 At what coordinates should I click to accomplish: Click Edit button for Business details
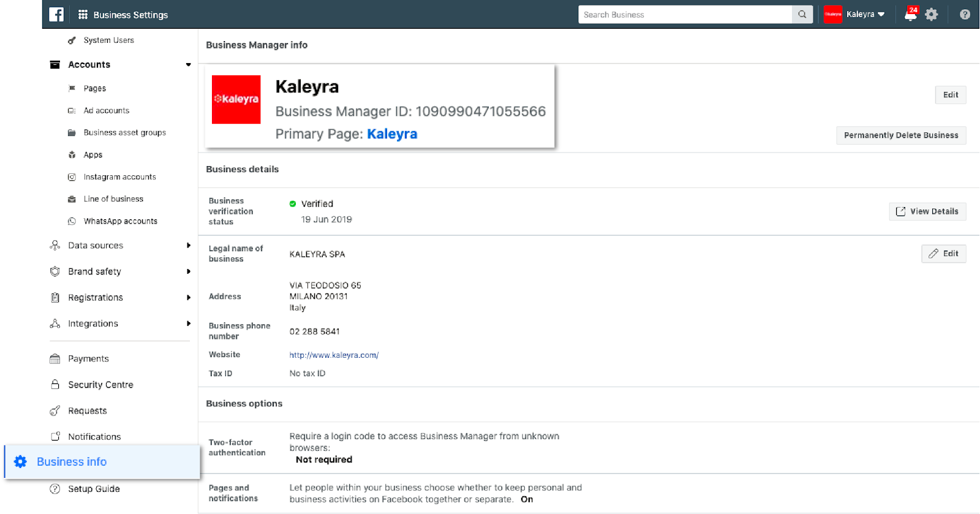[x=943, y=254]
